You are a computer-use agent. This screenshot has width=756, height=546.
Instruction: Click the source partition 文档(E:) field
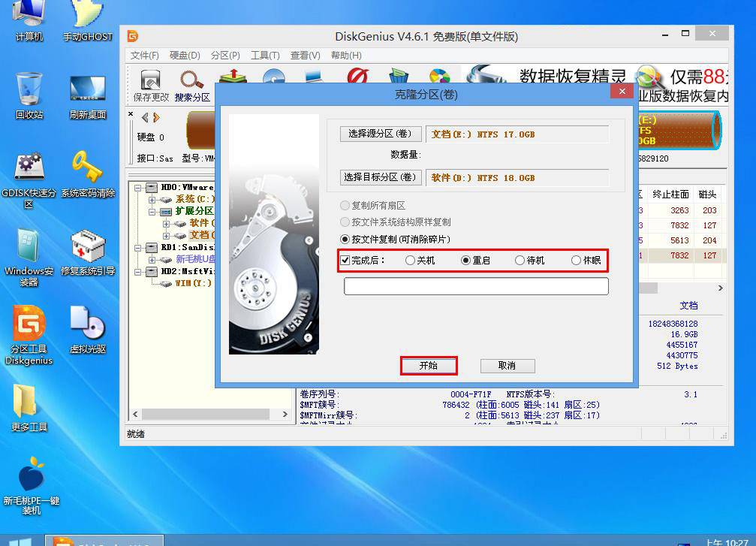tap(517, 134)
